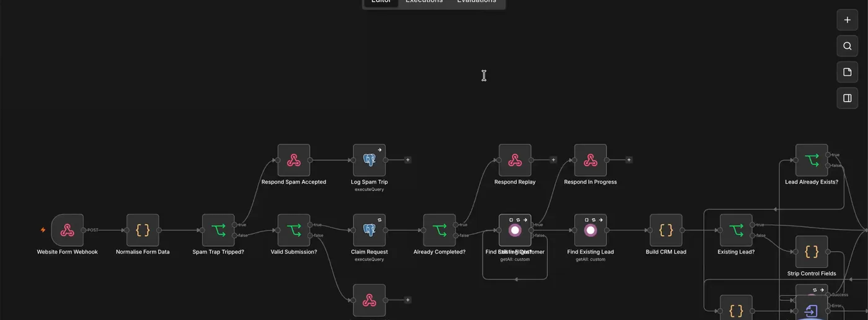Toggle the side panel layout icon

848,98
